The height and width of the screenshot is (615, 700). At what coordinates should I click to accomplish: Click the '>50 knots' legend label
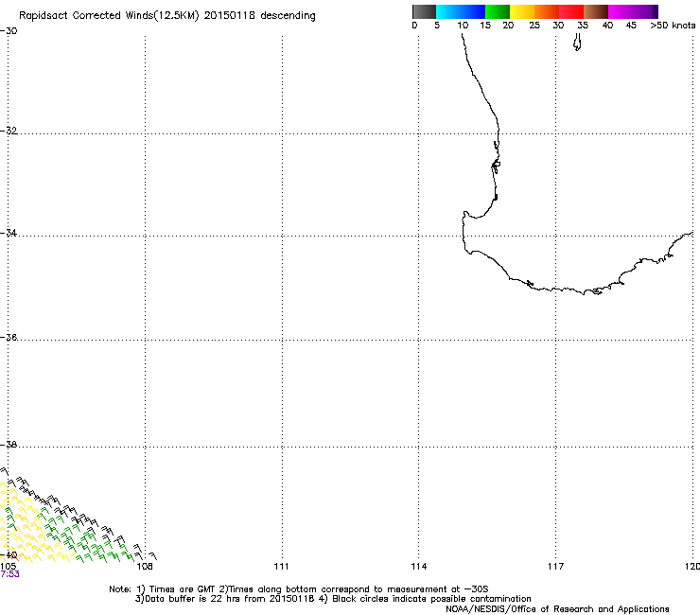click(673, 26)
